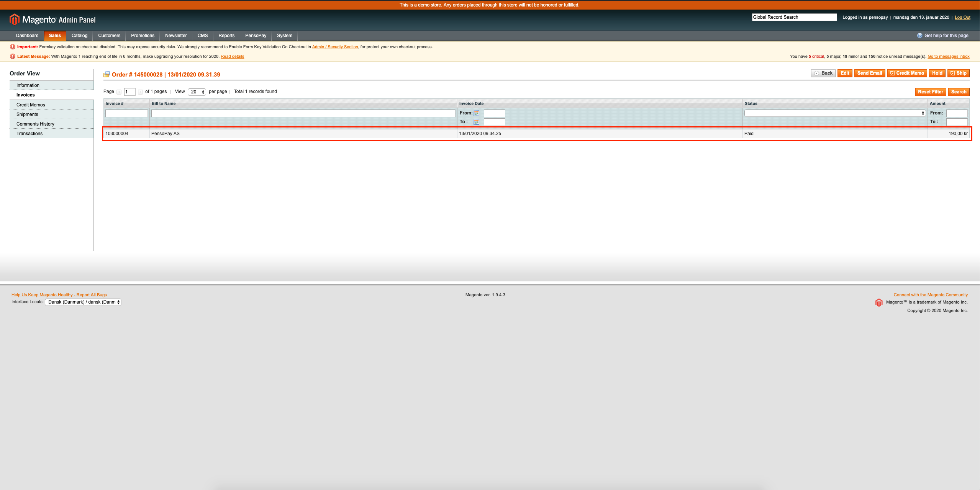Focus the Amount To field

tap(957, 122)
